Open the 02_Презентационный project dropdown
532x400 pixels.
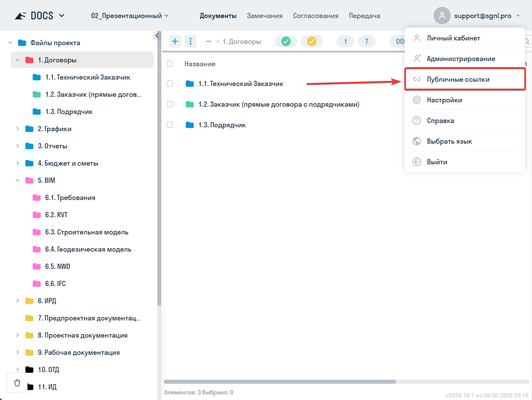click(x=130, y=16)
